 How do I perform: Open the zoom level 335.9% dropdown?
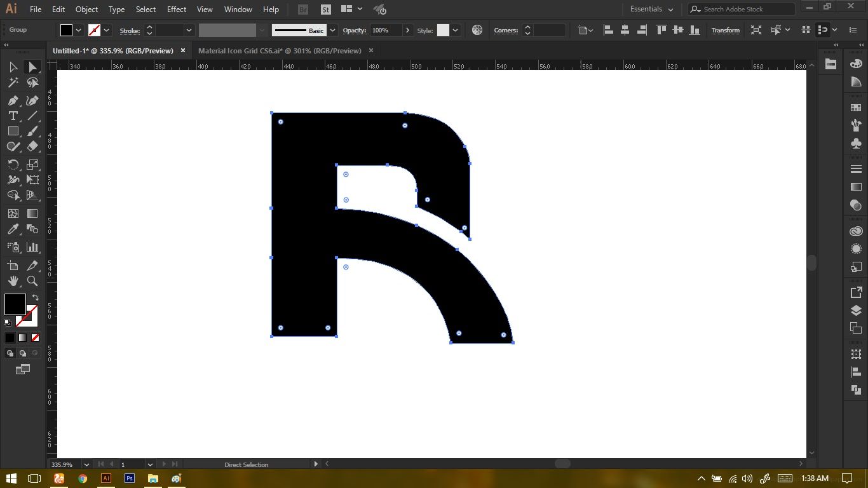pos(86,464)
